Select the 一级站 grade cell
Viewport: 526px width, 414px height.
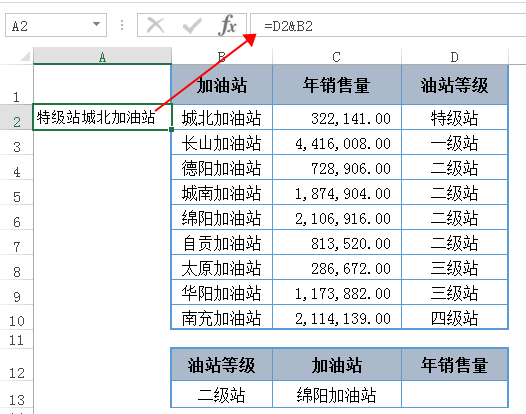tap(455, 143)
